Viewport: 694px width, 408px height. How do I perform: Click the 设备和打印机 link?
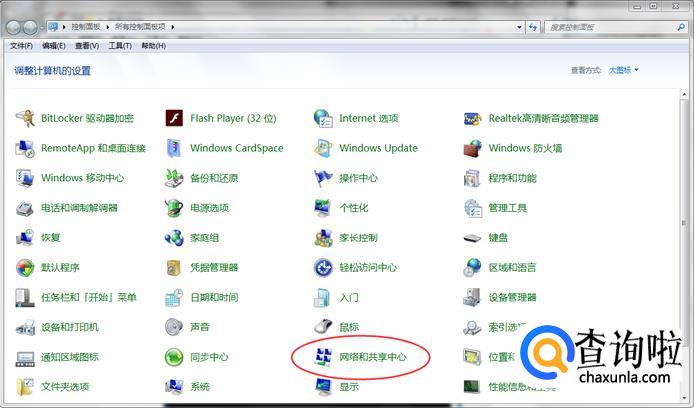tap(70, 327)
